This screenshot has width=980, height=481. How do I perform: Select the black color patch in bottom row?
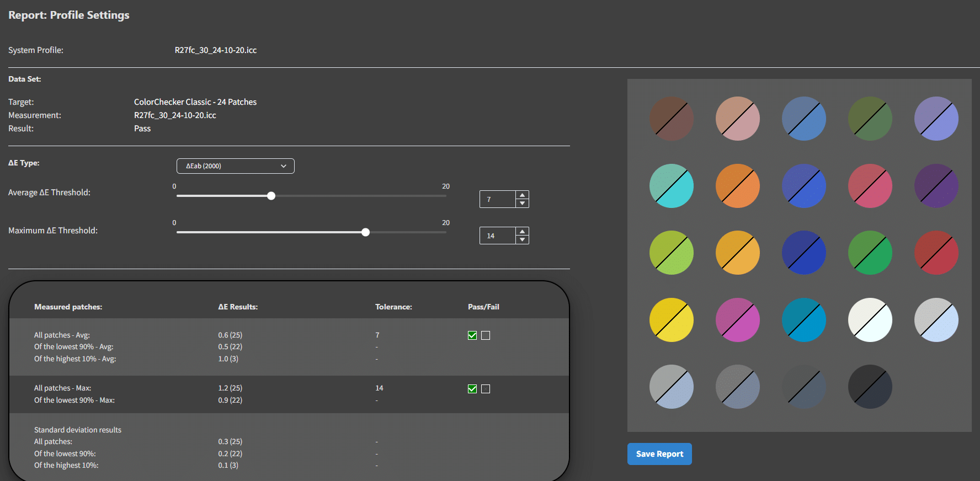[x=870, y=387]
